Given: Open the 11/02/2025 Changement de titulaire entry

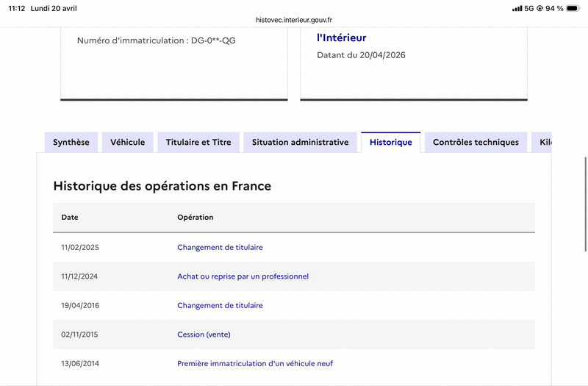Looking at the screenshot, I should click(220, 247).
